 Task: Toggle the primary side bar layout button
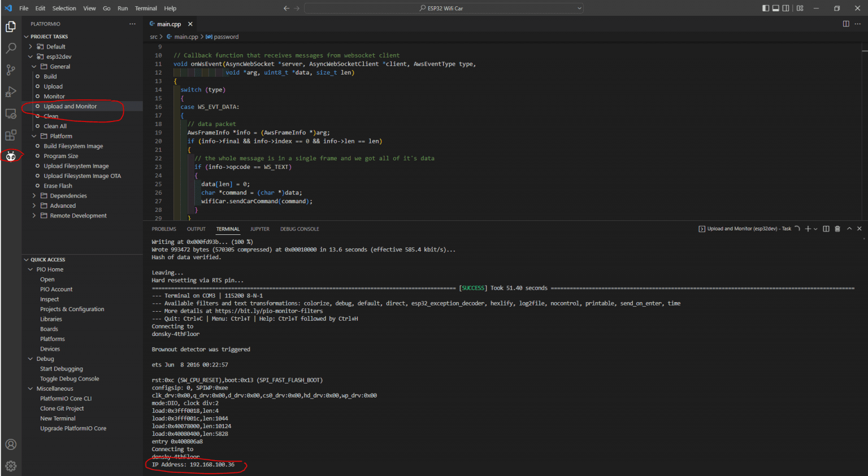(x=766, y=8)
